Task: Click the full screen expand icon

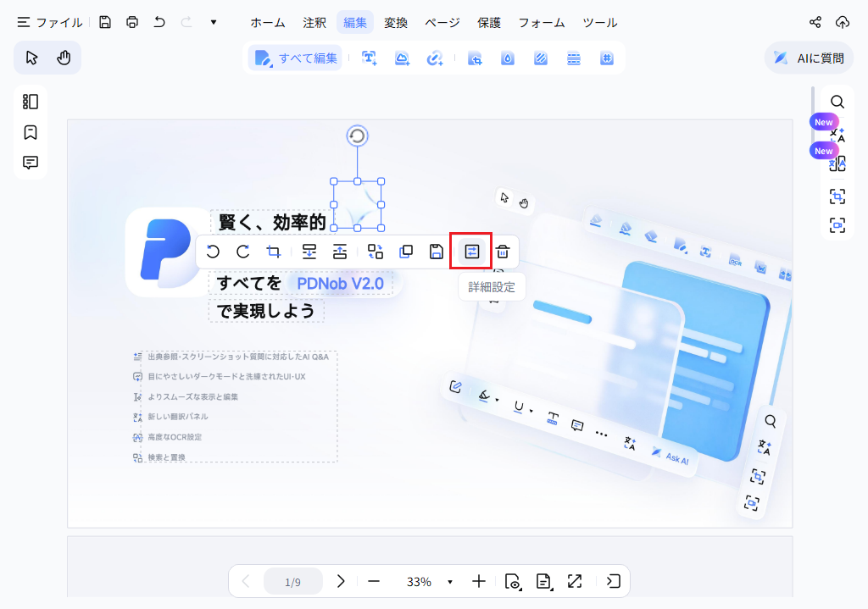Action: [x=575, y=581]
